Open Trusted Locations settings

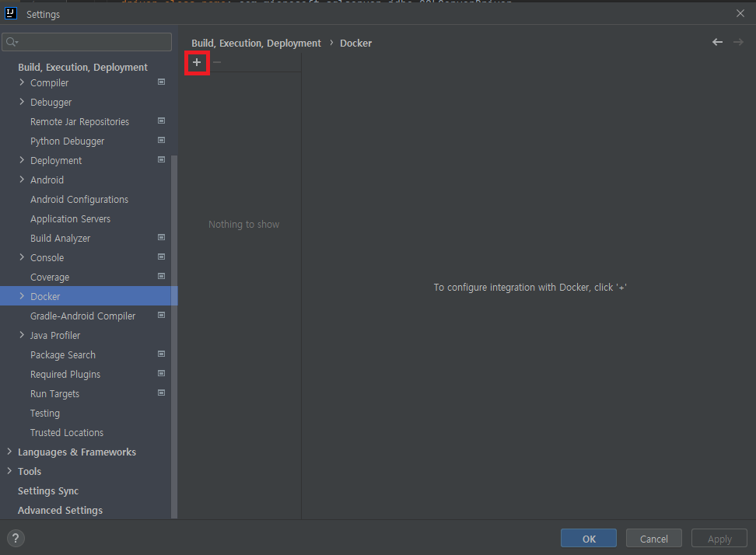click(x=67, y=433)
